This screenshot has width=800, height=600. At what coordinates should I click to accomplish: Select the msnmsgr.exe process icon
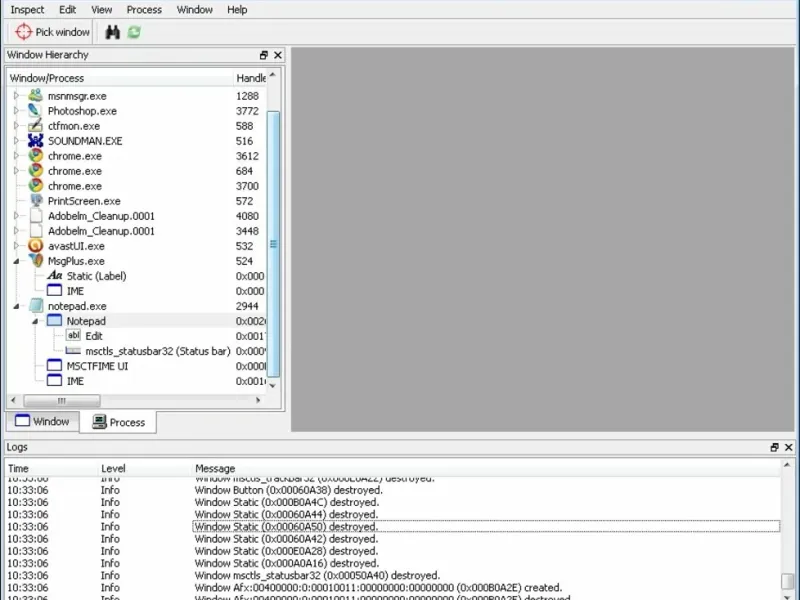click(35, 95)
